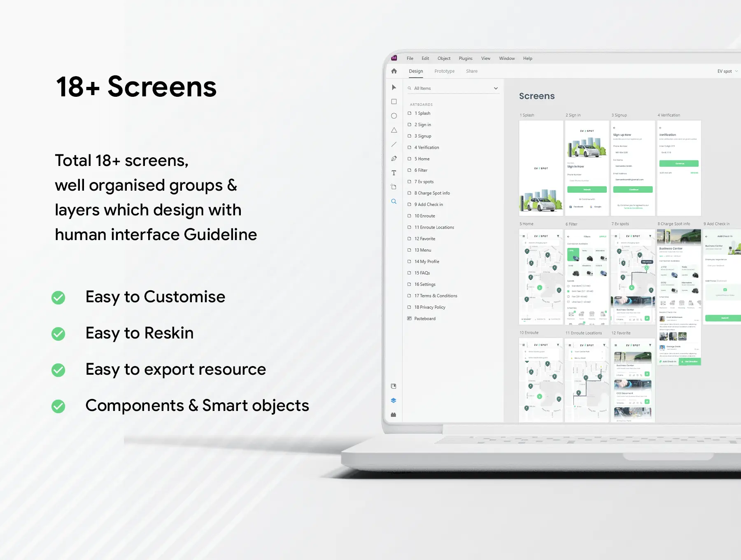Open the Object menu
Image resolution: width=741 pixels, height=560 pixels.
(444, 58)
